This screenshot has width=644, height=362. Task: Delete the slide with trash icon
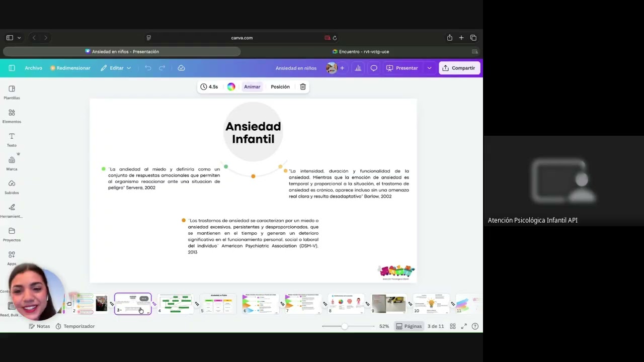(303, 86)
